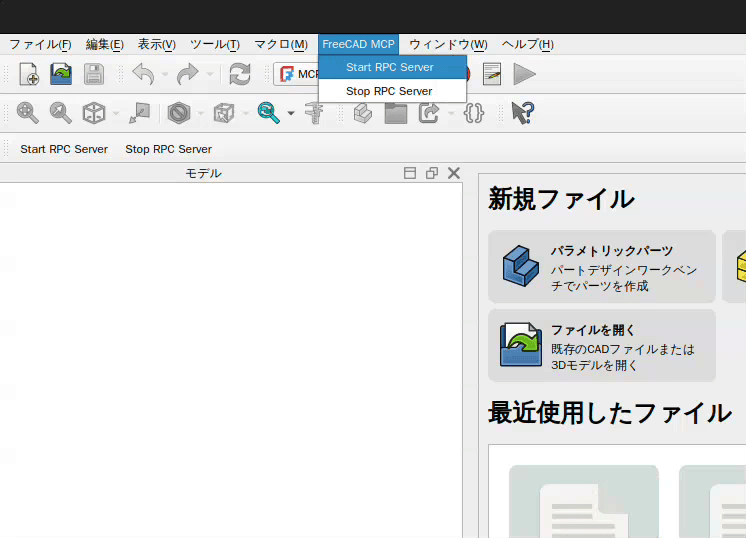This screenshot has height=538, width=746.
Task: Open the マクロ(M) menu
Action: coord(281,44)
